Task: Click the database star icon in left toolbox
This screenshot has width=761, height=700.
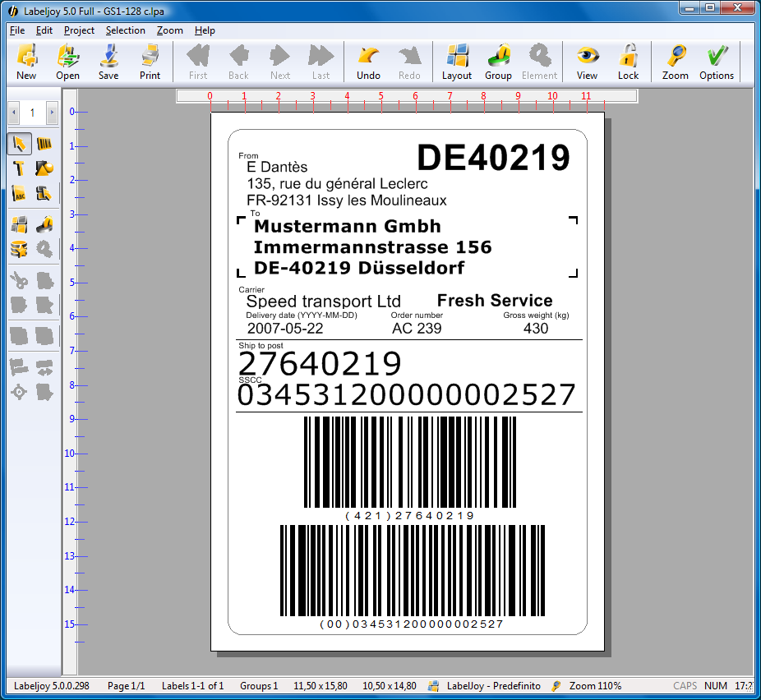Action: point(20,249)
